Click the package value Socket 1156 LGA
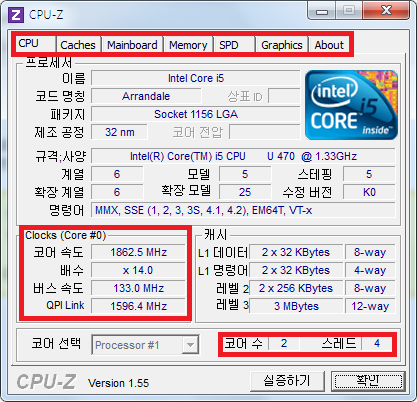The image size is (417, 402). [196, 114]
